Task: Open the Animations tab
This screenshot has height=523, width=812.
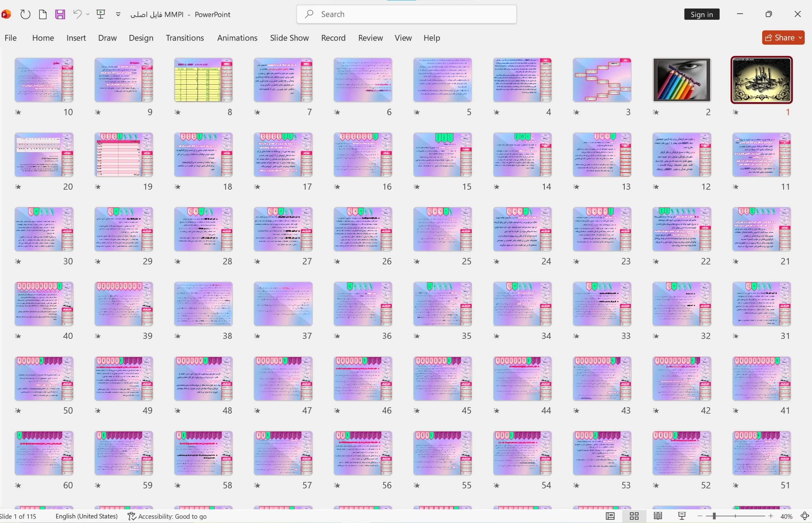Action: [x=237, y=38]
